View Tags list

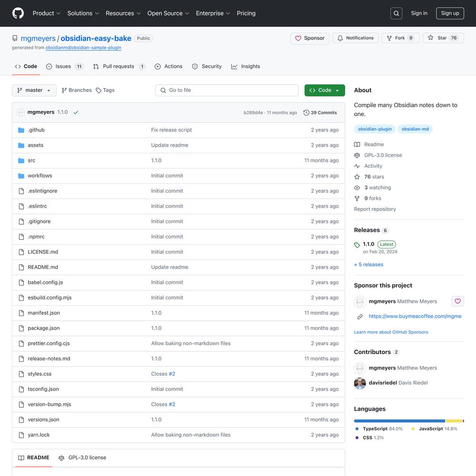[x=105, y=90]
